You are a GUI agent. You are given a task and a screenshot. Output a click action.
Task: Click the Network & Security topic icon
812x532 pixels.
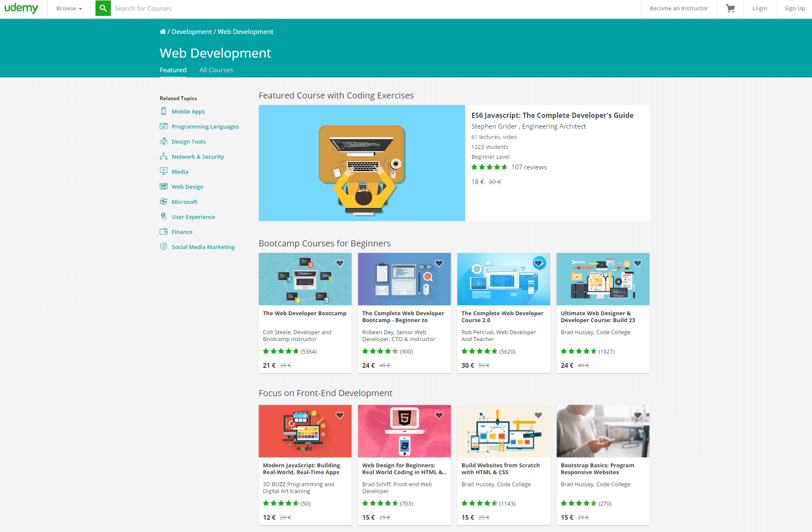tap(163, 157)
